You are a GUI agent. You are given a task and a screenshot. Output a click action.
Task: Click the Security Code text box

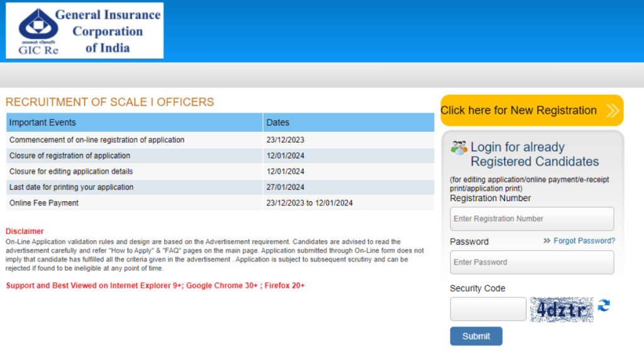[x=488, y=309]
